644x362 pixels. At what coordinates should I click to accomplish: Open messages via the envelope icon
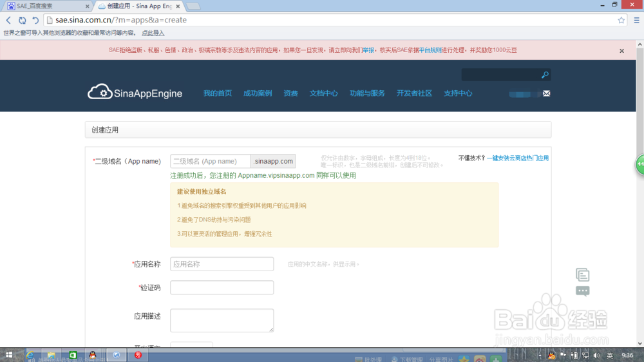(546, 93)
